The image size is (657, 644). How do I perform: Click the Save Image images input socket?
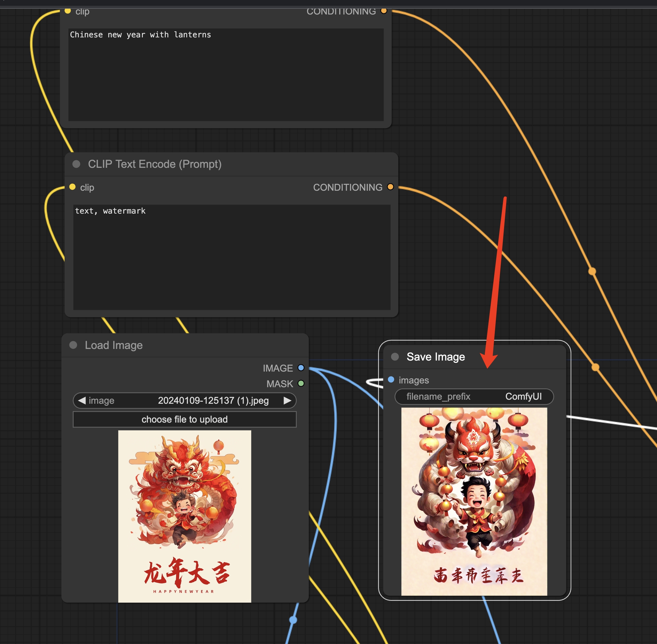(x=391, y=379)
